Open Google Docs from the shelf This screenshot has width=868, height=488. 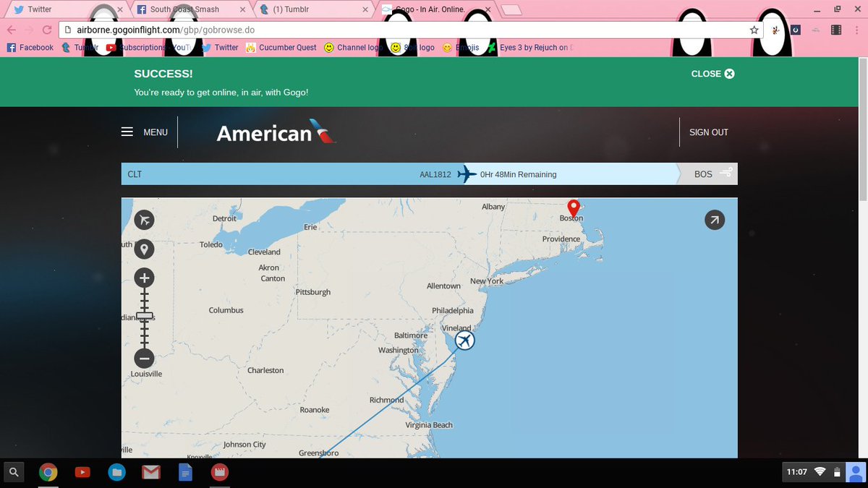coord(184,472)
